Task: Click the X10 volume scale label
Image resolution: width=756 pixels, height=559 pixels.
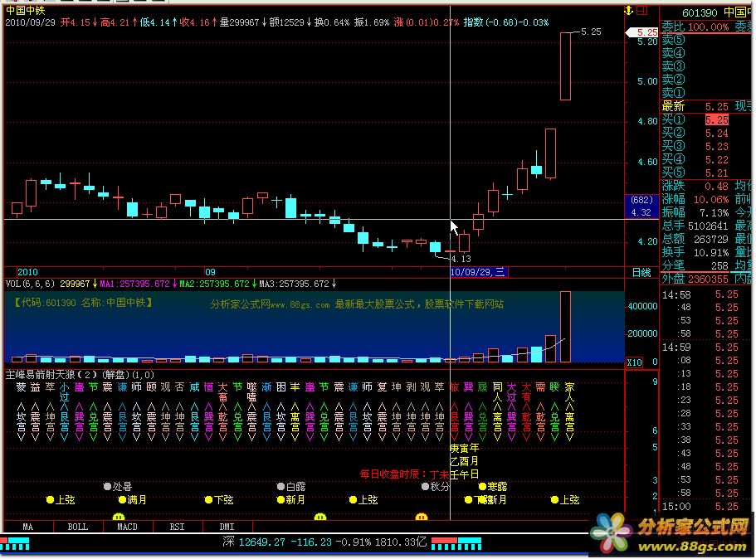Action: [635, 362]
